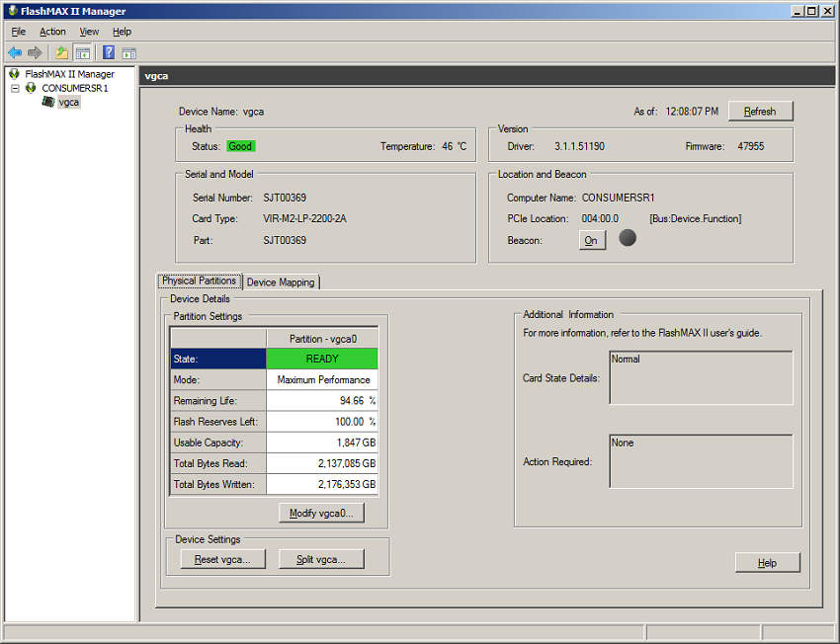Viewport: 840px width, 644px height.
Task: Turn the Beacon On button
Action: tap(591, 240)
